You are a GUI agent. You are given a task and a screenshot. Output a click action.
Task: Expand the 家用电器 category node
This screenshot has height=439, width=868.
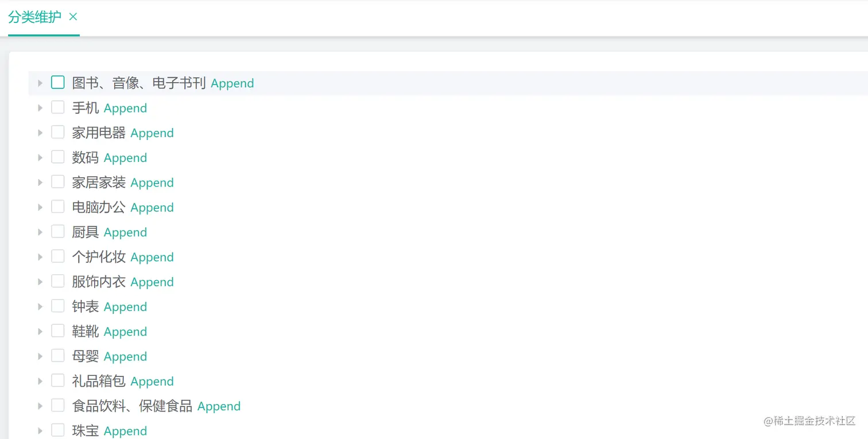(x=40, y=133)
